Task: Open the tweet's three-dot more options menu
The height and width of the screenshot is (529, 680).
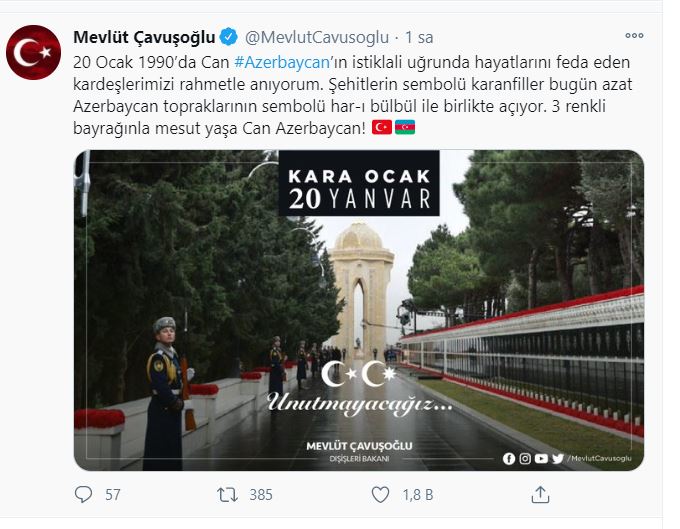Action: (634, 36)
